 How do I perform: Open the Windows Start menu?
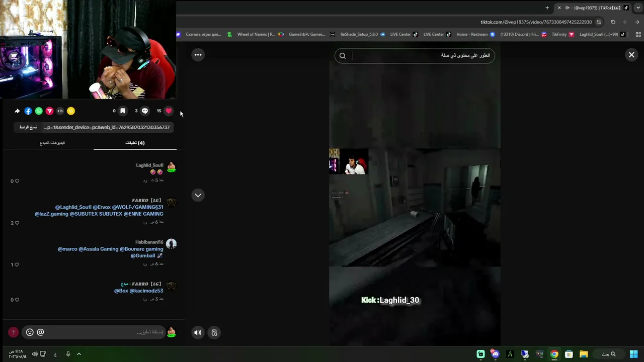634,354
